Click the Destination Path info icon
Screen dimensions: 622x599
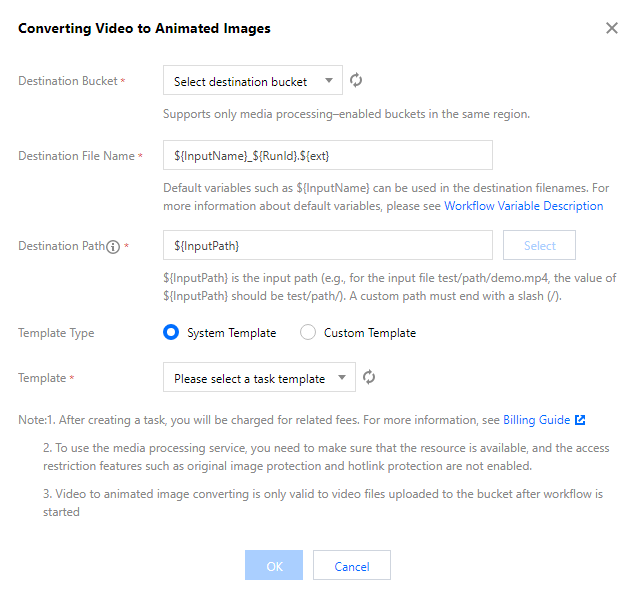click(x=113, y=246)
